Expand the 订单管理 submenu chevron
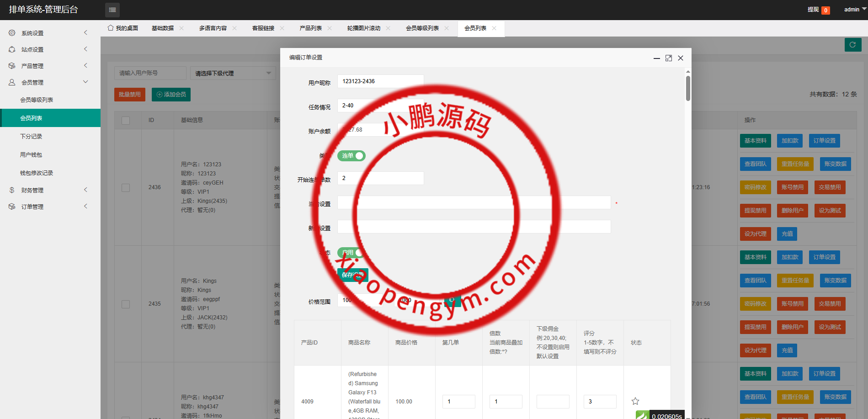This screenshot has height=419, width=868. click(x=85, y=206)
